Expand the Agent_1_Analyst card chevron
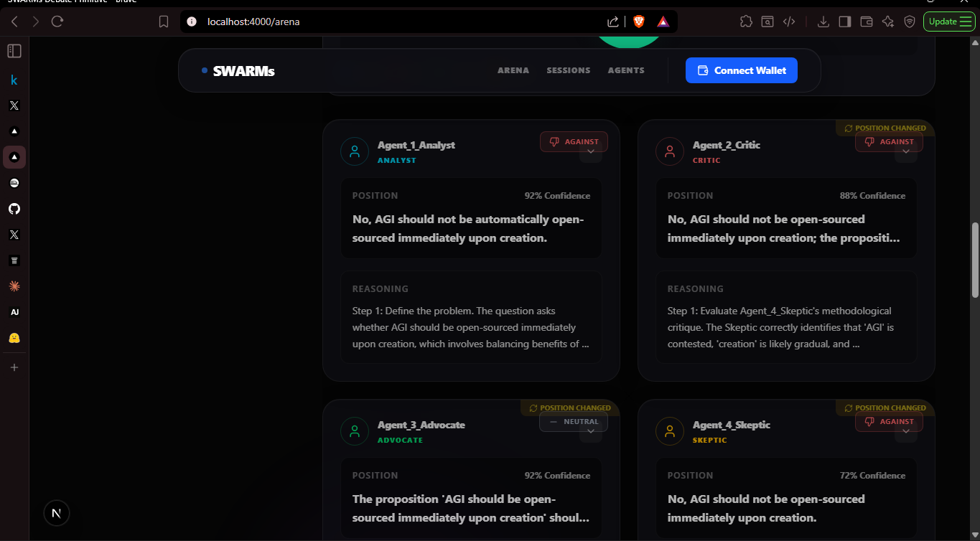This screenshot has height=541, width=980. pos(591,151)
